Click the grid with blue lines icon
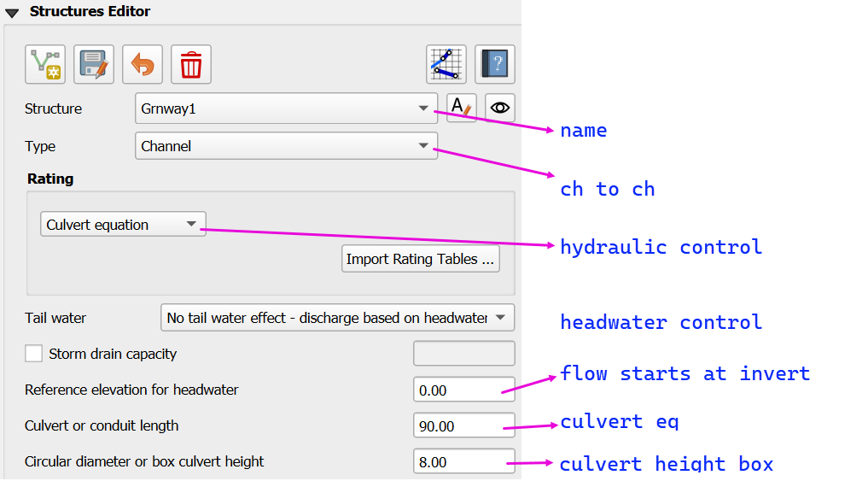868x481 pixels. [x=446, y=65]
